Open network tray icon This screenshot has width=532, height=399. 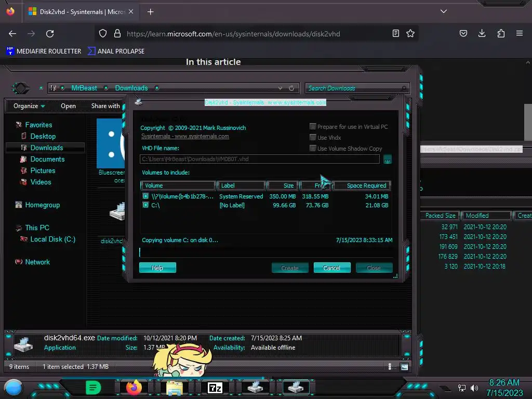coord(462,388)
